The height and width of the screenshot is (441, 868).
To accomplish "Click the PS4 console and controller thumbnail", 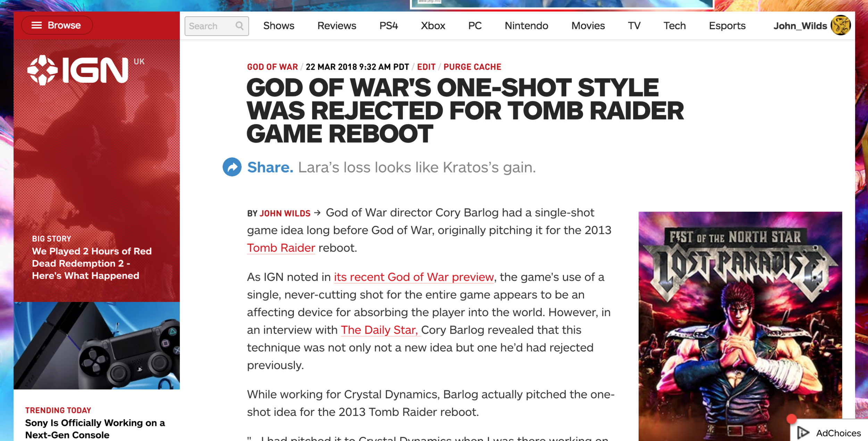I will point(97,345).
